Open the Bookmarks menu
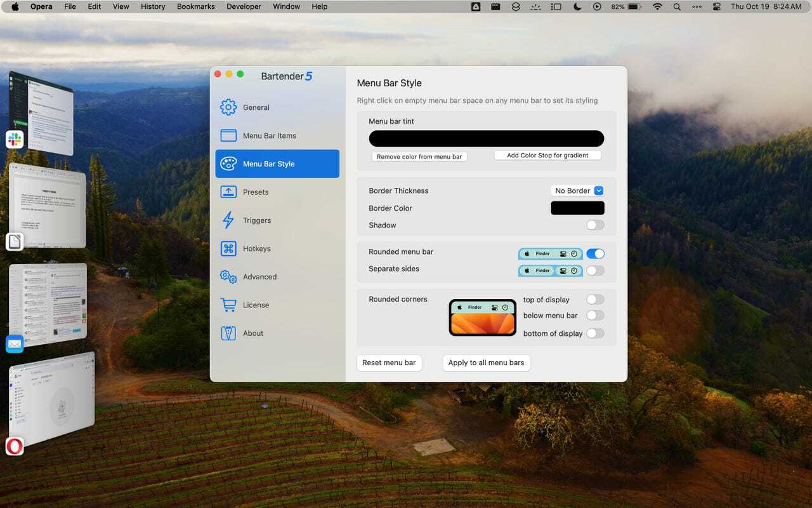 click(195, 6)
